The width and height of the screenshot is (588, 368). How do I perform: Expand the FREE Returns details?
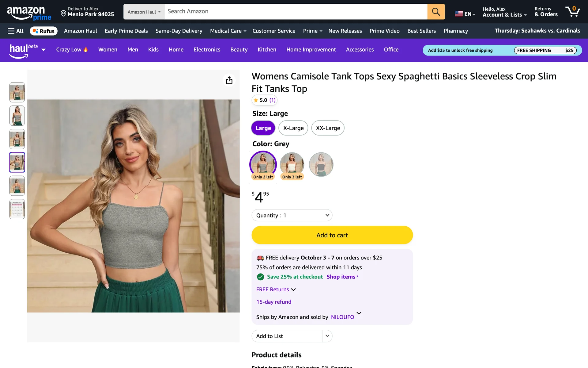(276, 289)
